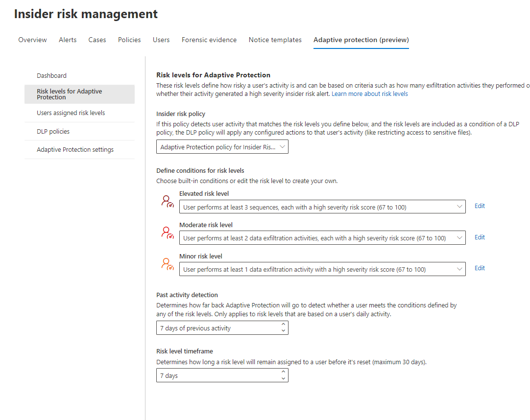Click the Elevated risk level user icon
Image resolution: width=530 pixels, height=420 pixels.
tap(168, 202)
